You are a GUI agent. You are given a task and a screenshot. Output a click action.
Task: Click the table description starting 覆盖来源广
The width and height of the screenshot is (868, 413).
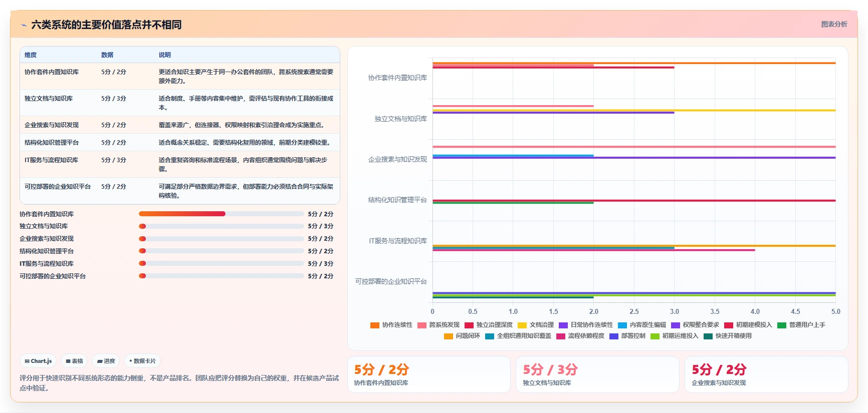pos(243,125)
